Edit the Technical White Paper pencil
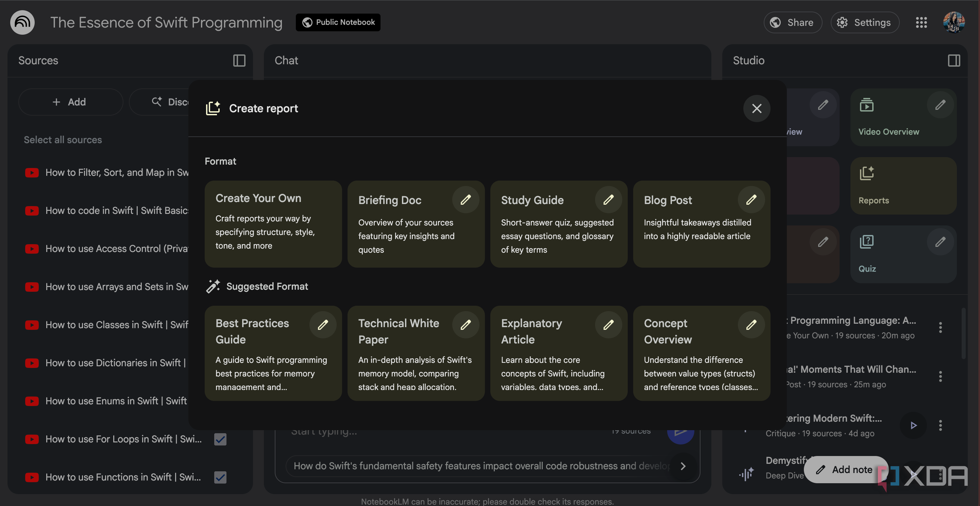 point(465,325)
